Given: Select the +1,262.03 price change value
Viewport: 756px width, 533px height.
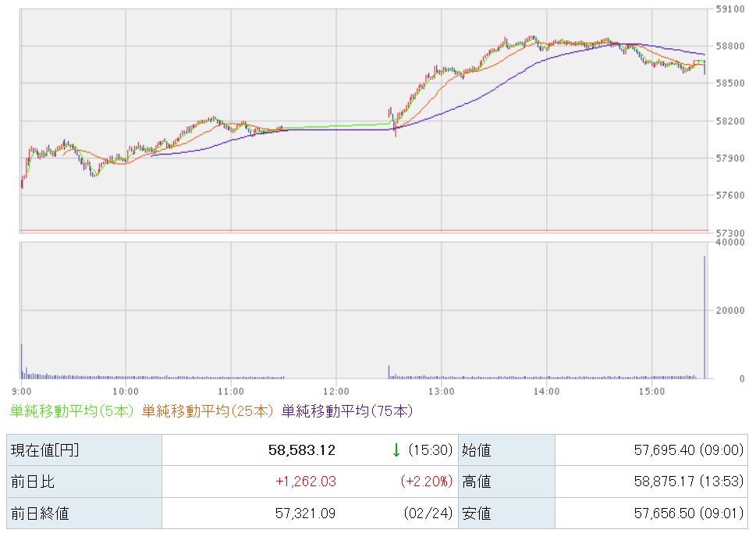Looking at the screenshot, I should click(305, 481).
